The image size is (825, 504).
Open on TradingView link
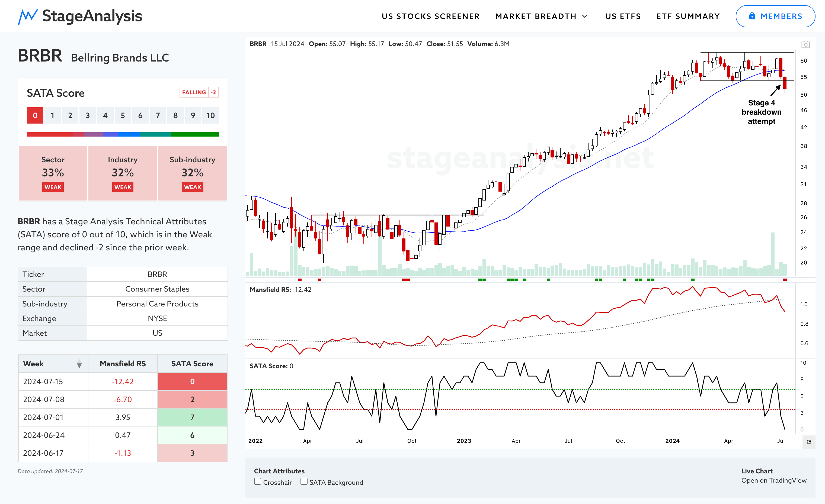774,481
